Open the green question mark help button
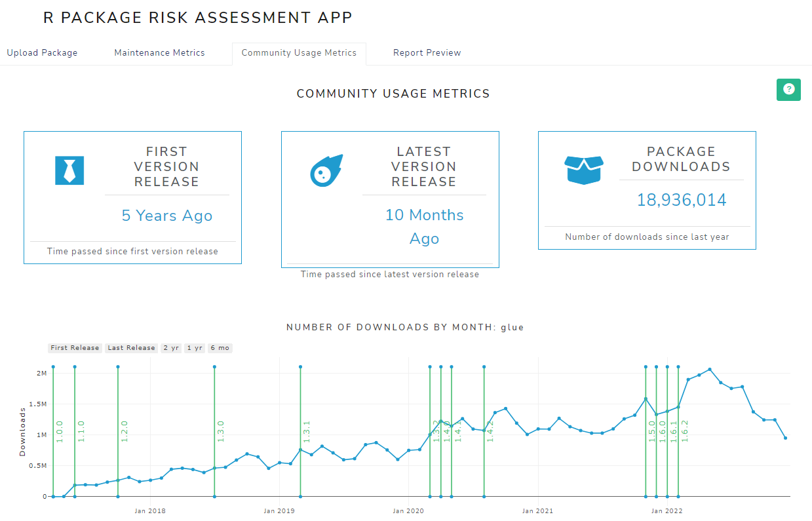 tap(788, 90)
